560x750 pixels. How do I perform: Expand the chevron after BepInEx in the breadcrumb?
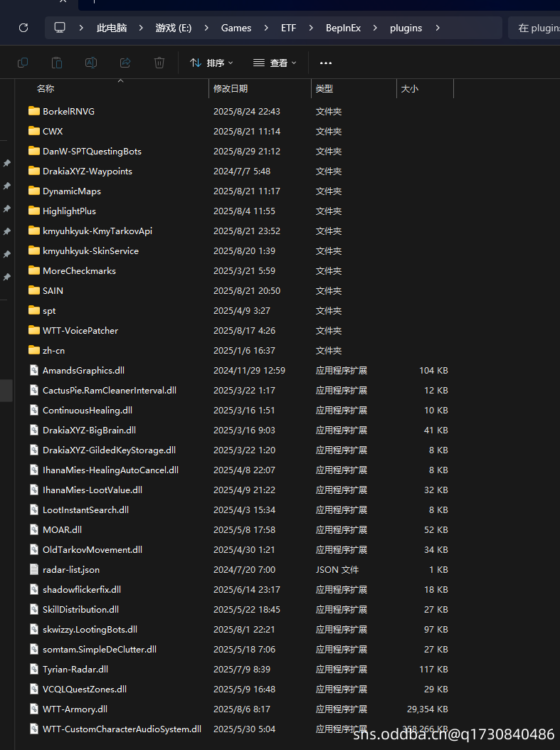375,28
